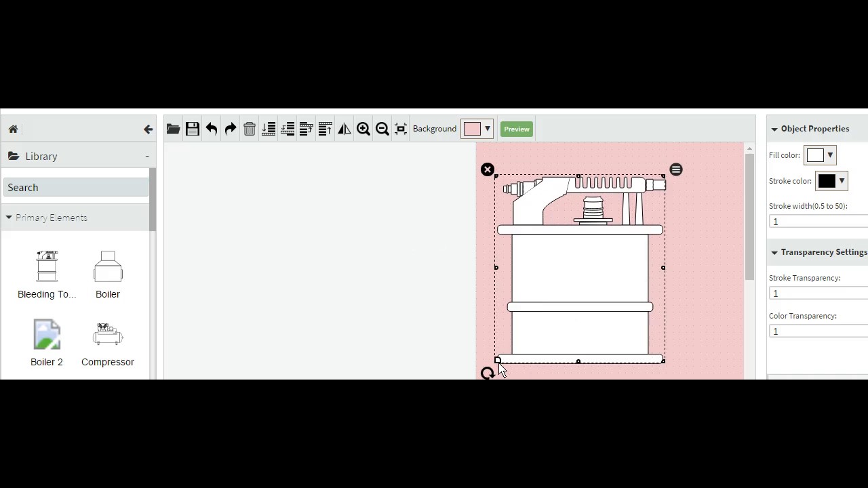The image size is (868, 488).
Task: Open Fill color picker
Action: [820, 155]
